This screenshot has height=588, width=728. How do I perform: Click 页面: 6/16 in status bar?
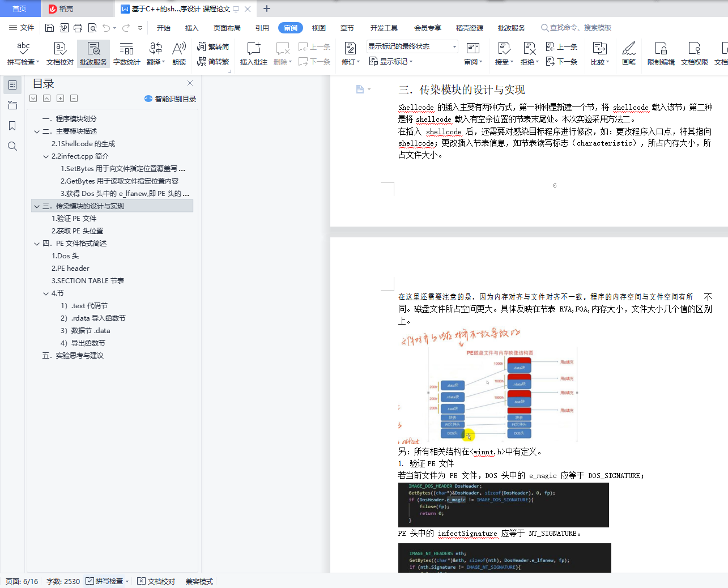[22, 581]
